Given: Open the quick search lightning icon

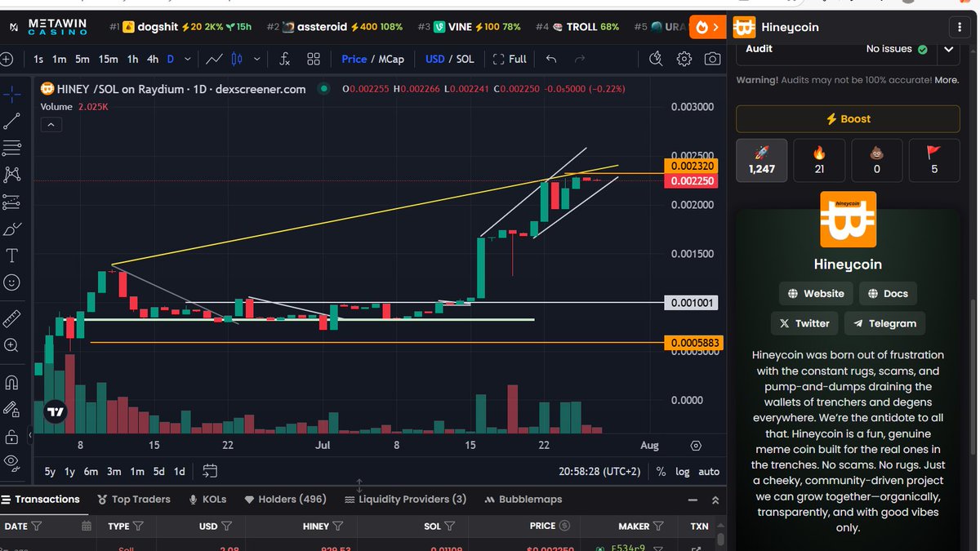Looking at the screenshot, I should pos(656,59).
